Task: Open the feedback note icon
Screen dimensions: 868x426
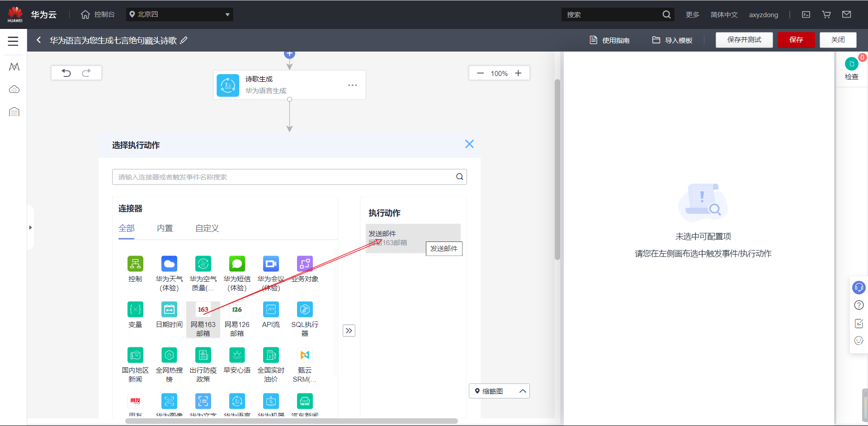Action: tap(859, 323)
